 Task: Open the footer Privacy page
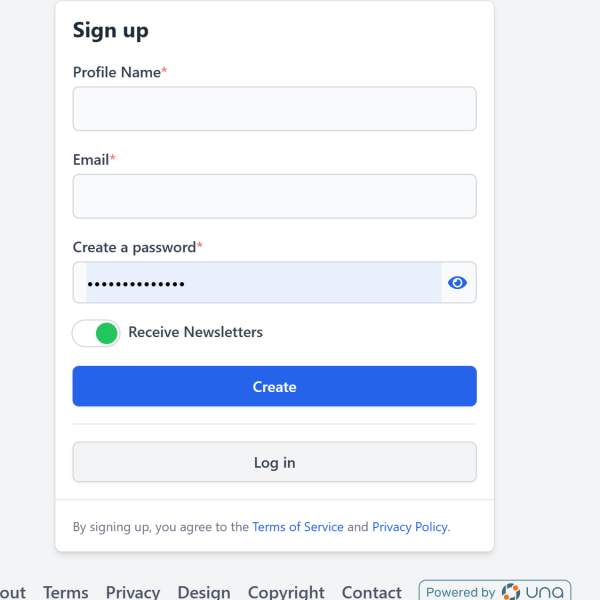pos(133,592)
